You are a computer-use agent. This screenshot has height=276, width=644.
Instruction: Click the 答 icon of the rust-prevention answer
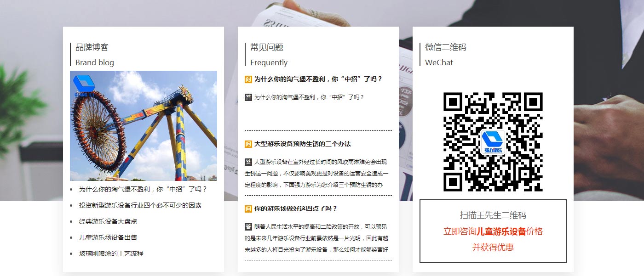coord(247,162)
